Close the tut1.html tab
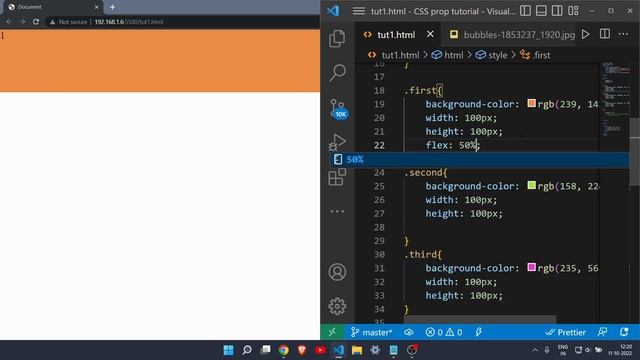Screen dimensions: 640x360 pyautogui.click(x=430, y=34)
